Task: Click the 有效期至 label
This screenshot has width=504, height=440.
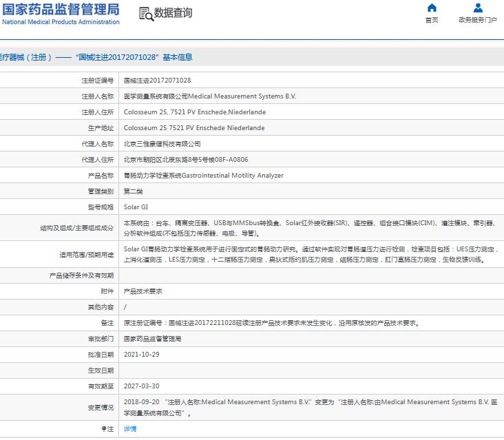Action: pyautogui.click(x=101, y=386)
